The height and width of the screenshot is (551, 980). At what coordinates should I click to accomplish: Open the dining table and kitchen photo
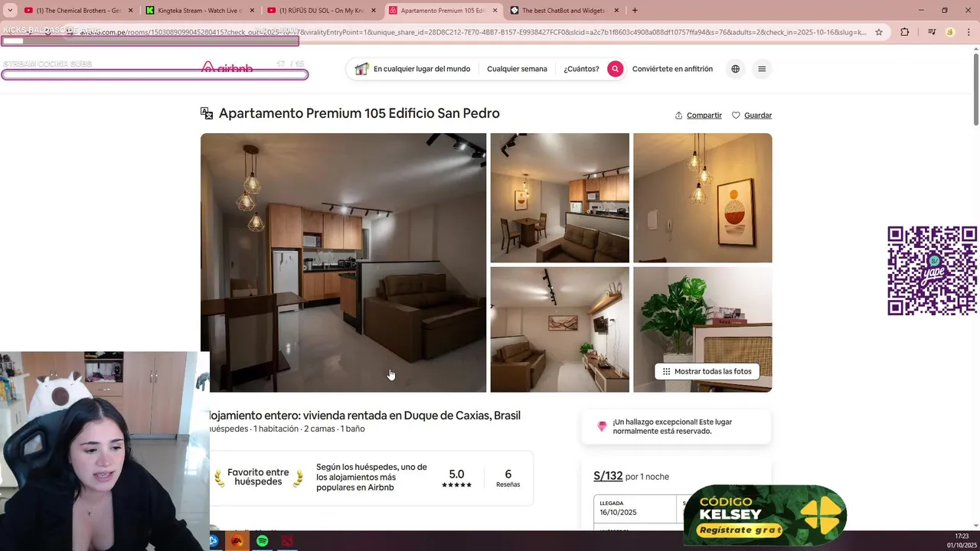click(x=560, y=197)
